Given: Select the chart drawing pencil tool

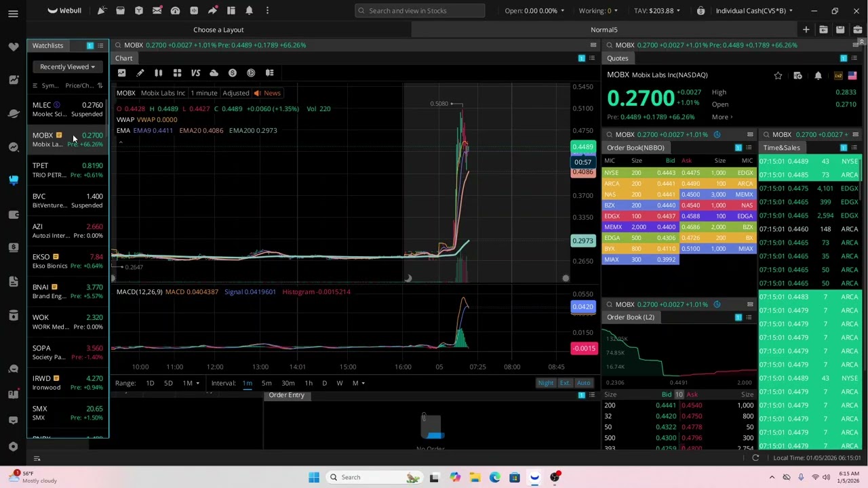Looking at the screenshot, I should click(x=140, y=73).
